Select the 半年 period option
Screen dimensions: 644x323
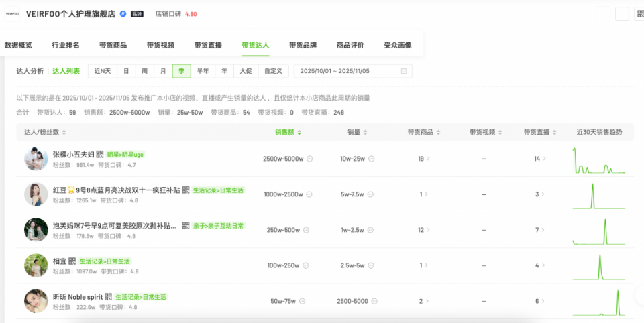click(203, 71)
